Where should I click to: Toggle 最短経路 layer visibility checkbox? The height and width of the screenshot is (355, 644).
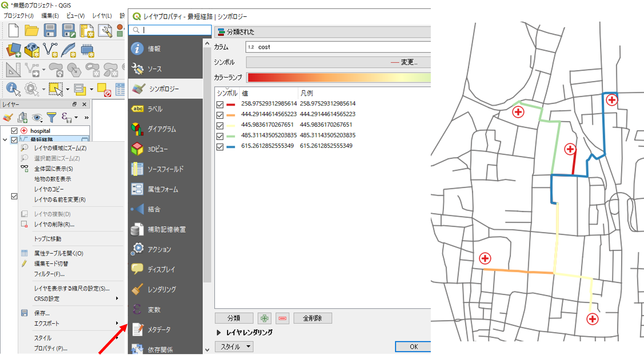click(14, 140)
